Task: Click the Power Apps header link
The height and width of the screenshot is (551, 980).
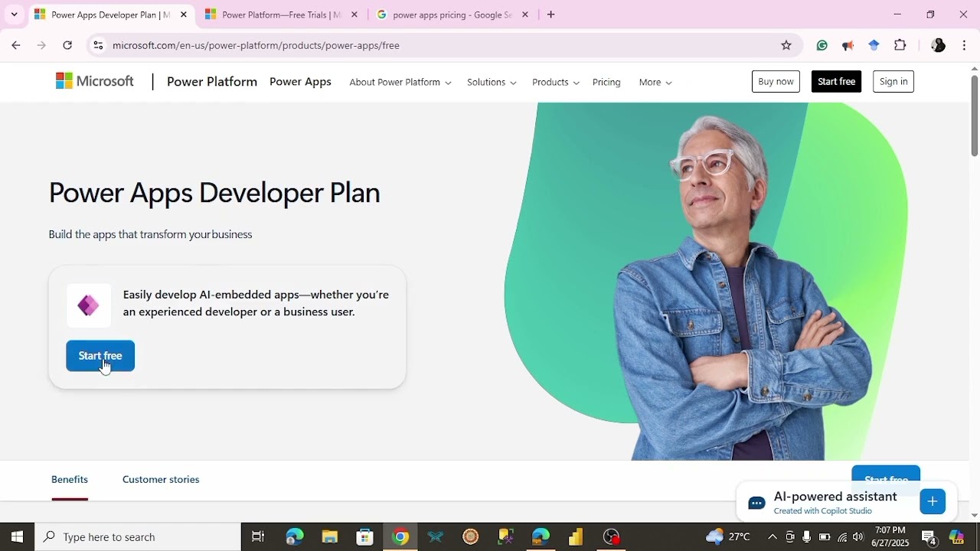Action: (300, 82)
